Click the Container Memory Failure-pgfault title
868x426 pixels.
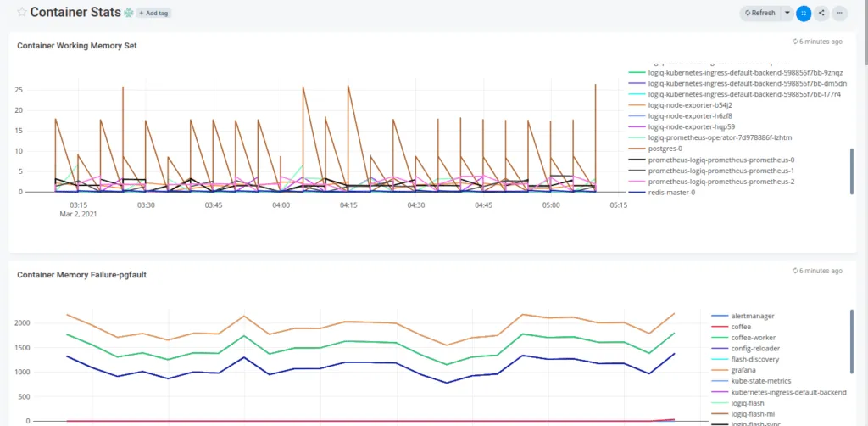pyautogui.click(x=83, y=275)
